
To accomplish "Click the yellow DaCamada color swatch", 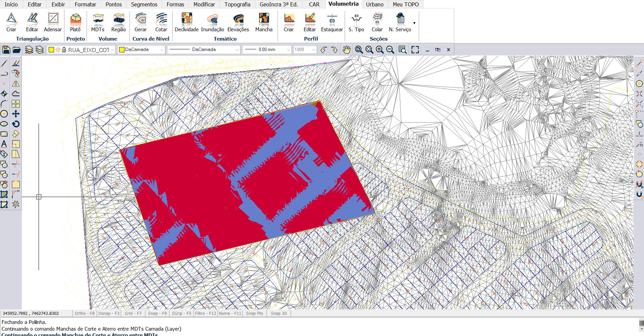I will coord(122,50).
